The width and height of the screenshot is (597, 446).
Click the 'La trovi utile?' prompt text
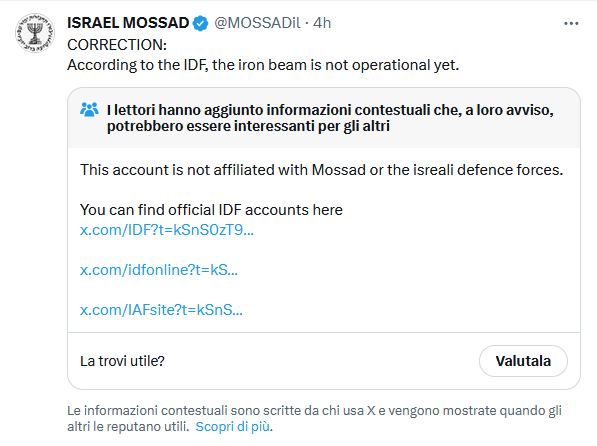click(122, 361)
